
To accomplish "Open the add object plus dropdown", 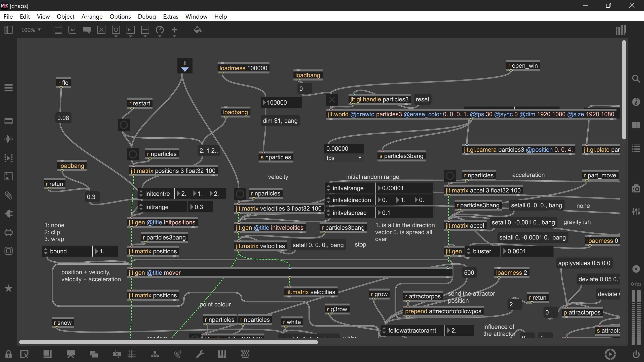I will [174, 30].
